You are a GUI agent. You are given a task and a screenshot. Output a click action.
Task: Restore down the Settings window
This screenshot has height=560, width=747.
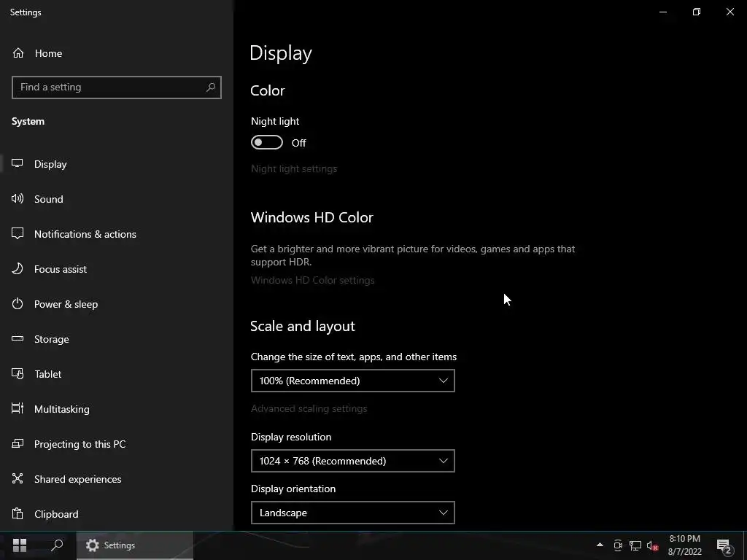point(697,12)
